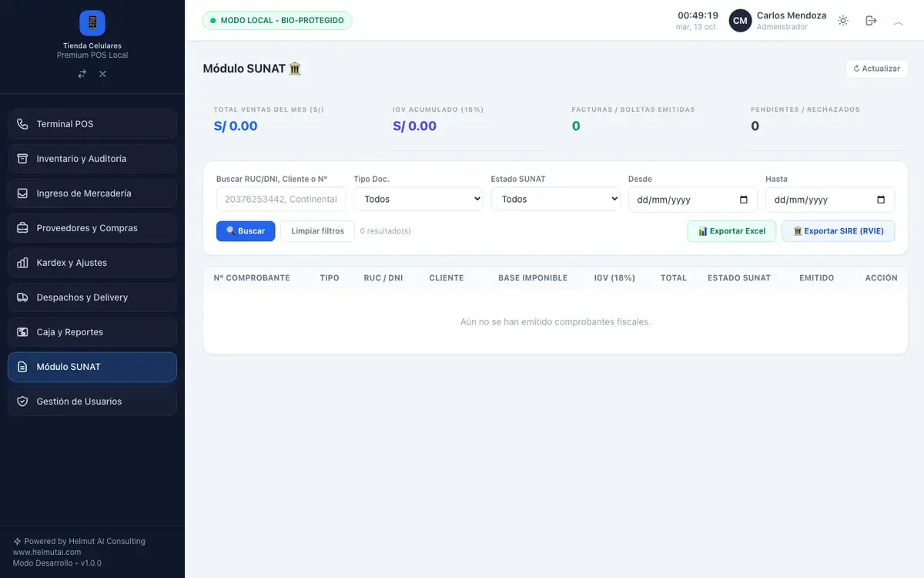
Task: Open Proveedores y Compras via its briefcase icon
Action: pyautogui.click(x=22, y=228)
